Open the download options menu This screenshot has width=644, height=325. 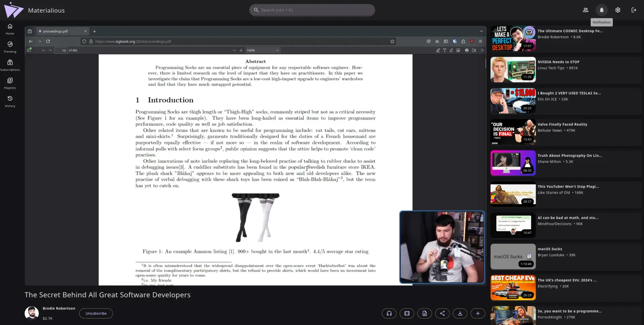(460, 313)
